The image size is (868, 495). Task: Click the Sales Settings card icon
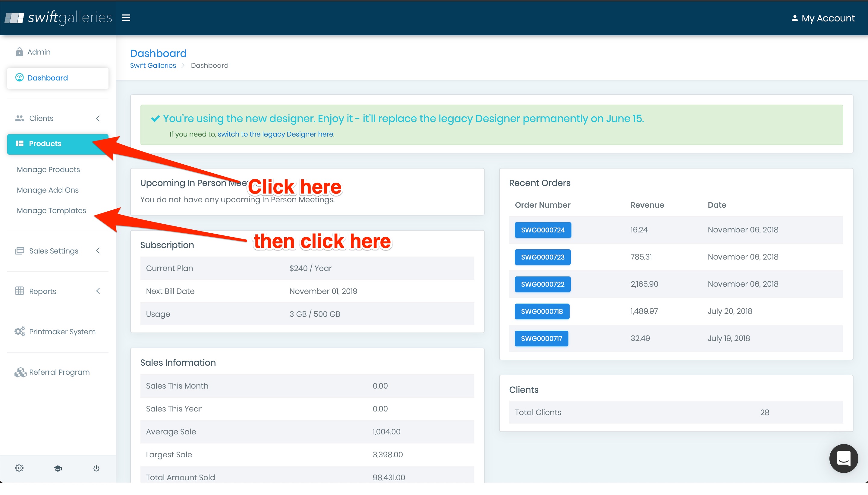[19, 251]
